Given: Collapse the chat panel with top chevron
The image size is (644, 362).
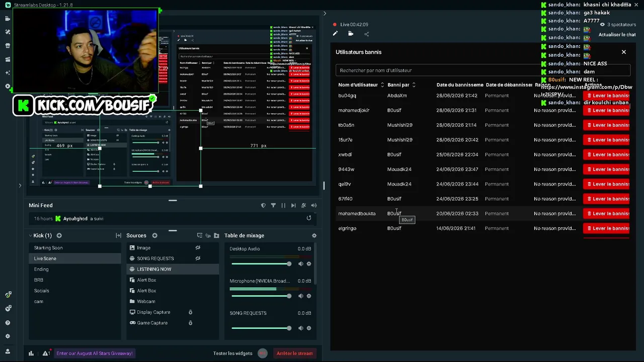Looking at the screenshot, I should (325, 13).
